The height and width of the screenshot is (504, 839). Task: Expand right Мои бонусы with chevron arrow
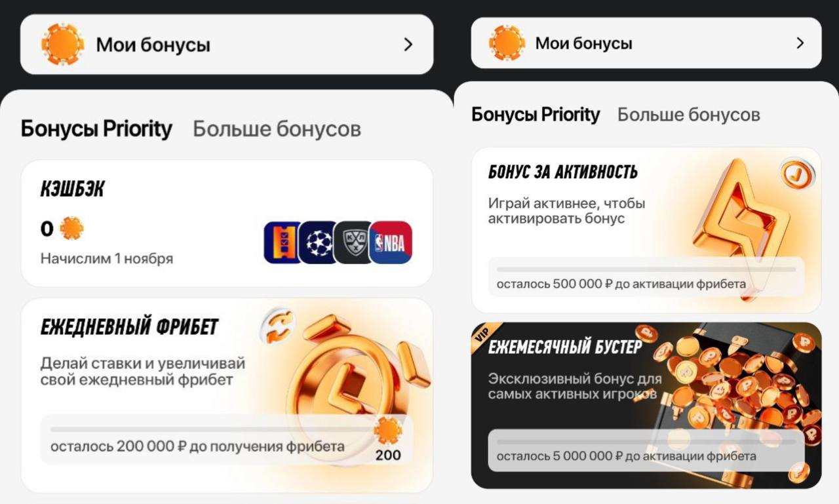[x=800, y=43]
